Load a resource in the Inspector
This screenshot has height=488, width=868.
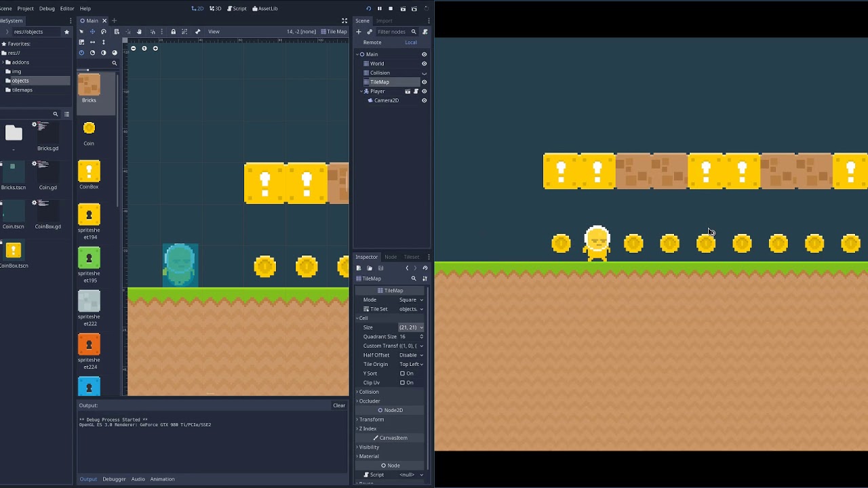pos(370,268)
